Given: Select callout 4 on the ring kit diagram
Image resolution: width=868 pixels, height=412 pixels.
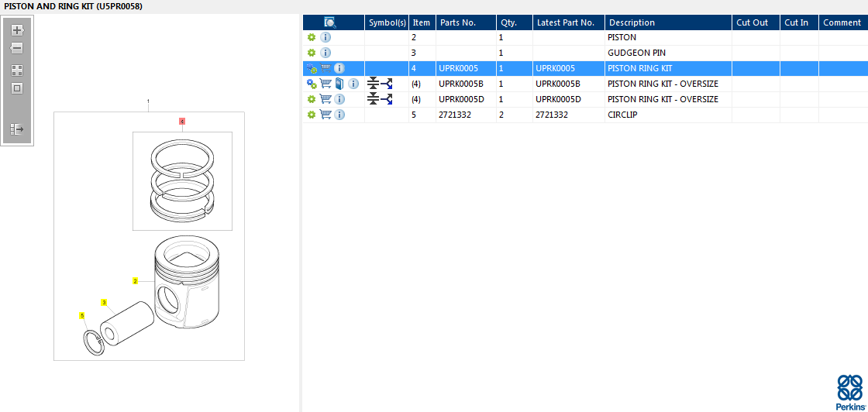Looking at the screenshot, I should pyautogui.click(x=181, y=121).
